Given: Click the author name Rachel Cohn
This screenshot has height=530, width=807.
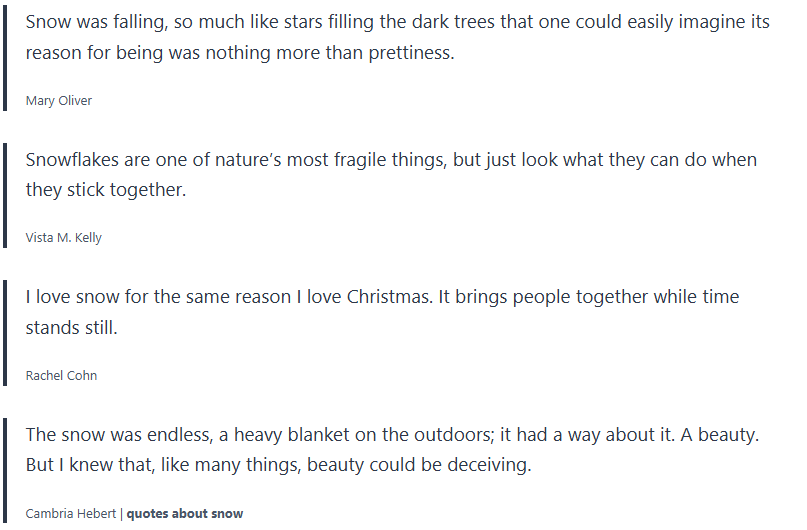Looking at the screenshot, I should (61, 375).
